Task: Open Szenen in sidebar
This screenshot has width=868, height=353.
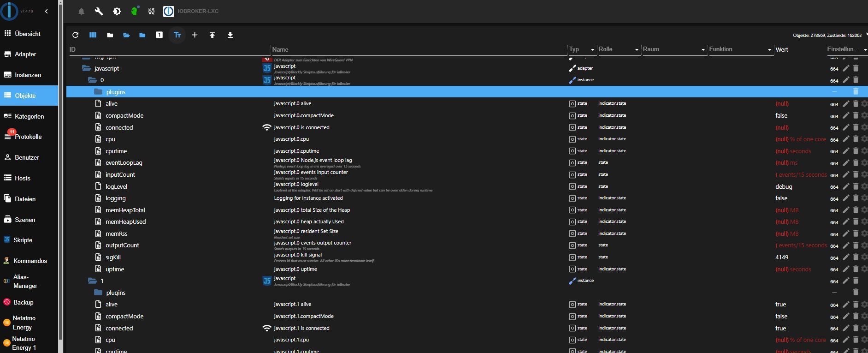Action: pyautogui.click(x=29, y=220)
